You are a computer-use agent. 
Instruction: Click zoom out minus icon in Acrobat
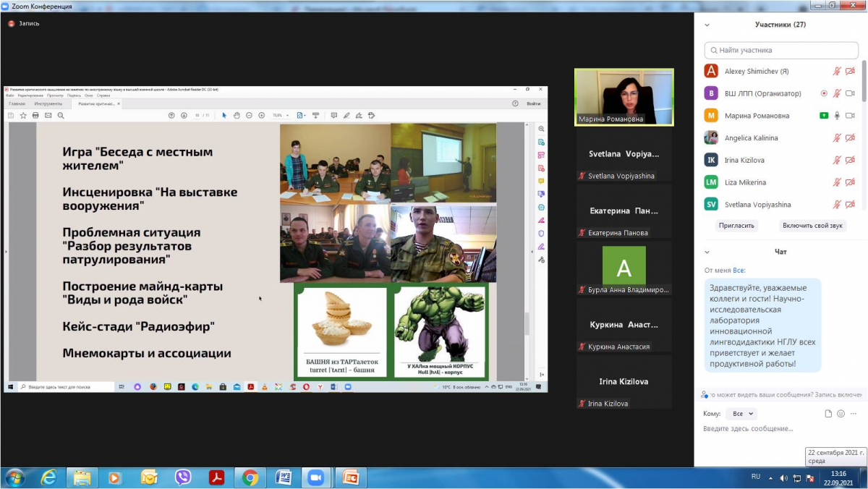249,115
